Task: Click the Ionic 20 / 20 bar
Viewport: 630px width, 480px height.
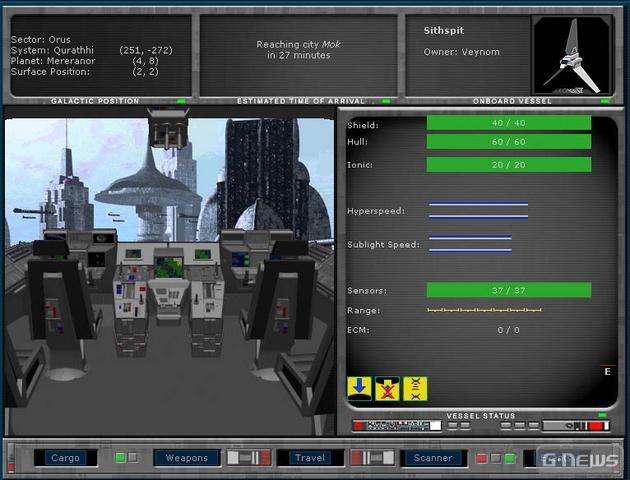Action: click(x=509, y=165)
